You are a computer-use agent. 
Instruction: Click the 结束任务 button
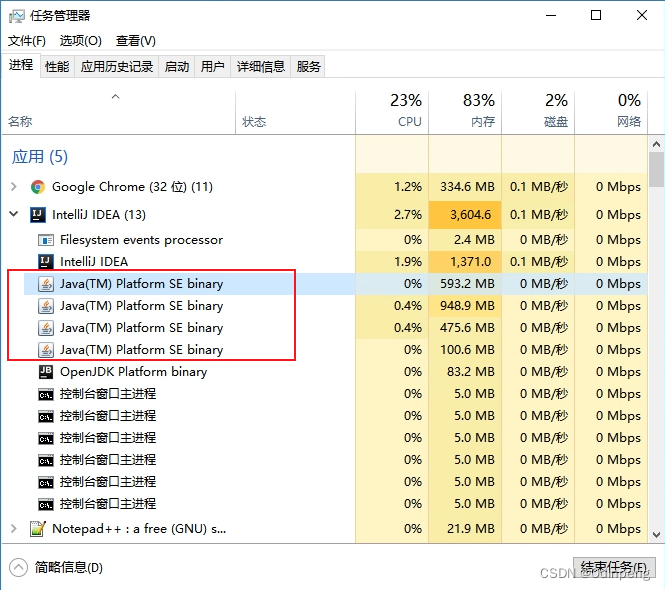[x=614, y=568]
